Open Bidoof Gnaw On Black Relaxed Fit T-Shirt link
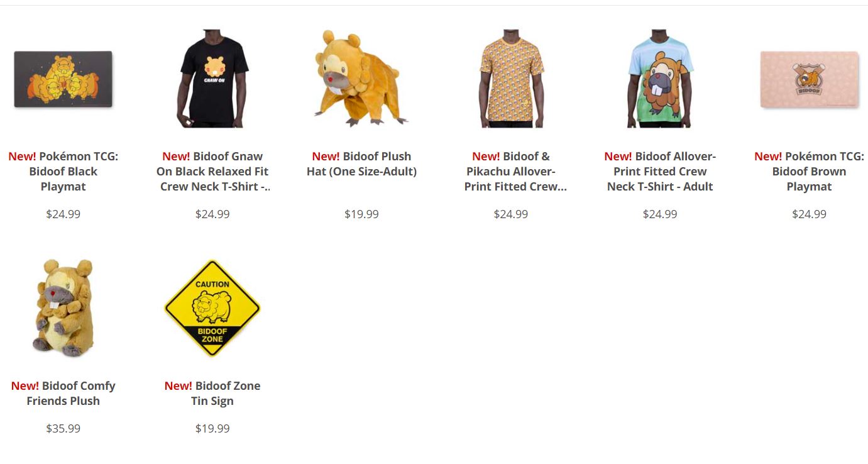868x464 pixels. [212, 171]
